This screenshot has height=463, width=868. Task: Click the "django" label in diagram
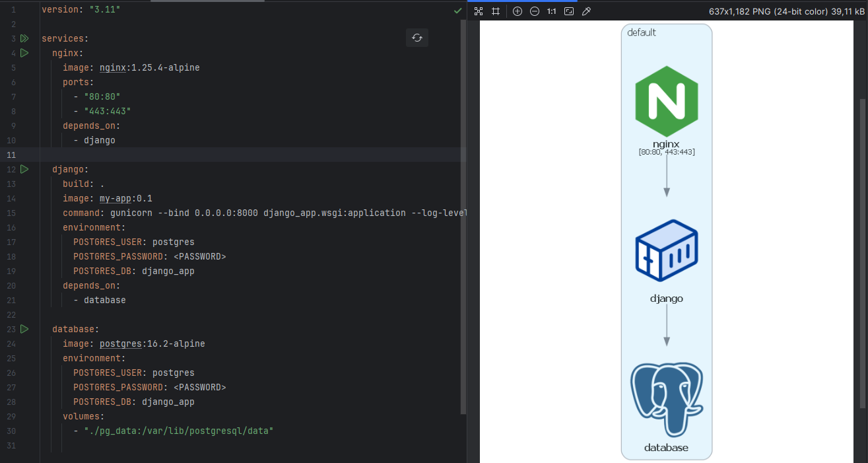click(667, 299)
